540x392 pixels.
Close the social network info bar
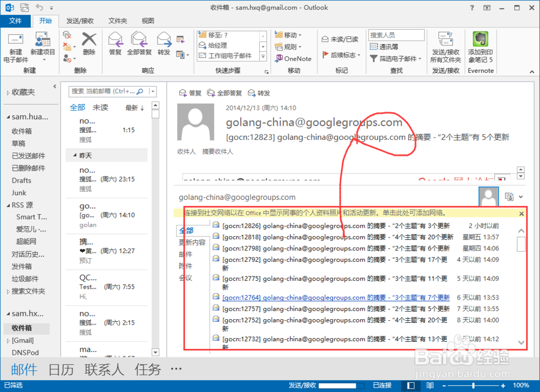point(522,214)
